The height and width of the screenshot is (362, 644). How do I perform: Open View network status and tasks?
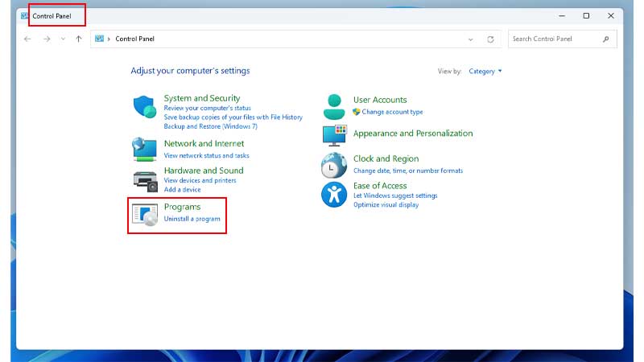click(206, 155)
